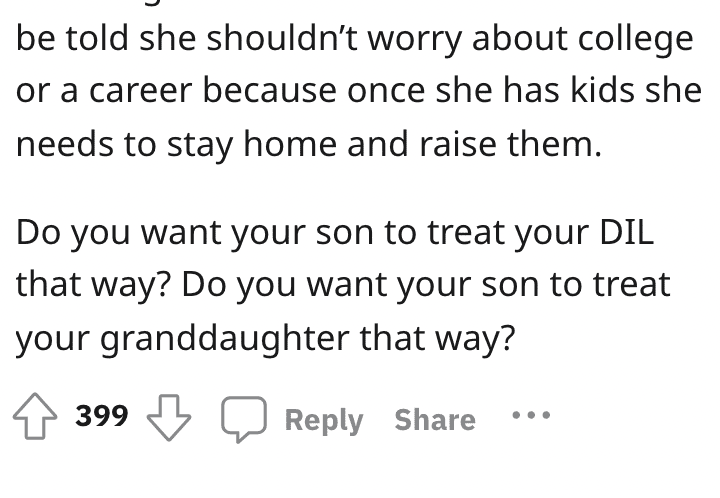Click the word career in the text
Screen dimensions: 720x498
pyautogui.click(x=140, y=91)
